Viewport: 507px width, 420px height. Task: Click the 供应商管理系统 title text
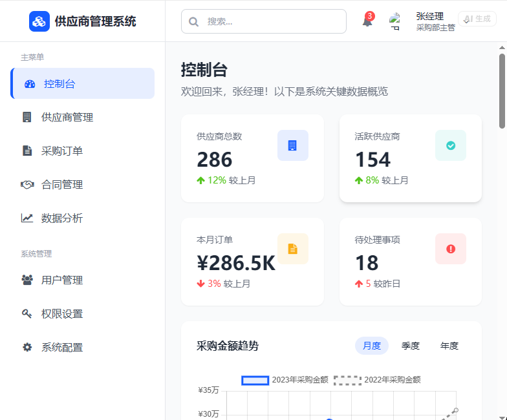point(96,21)
